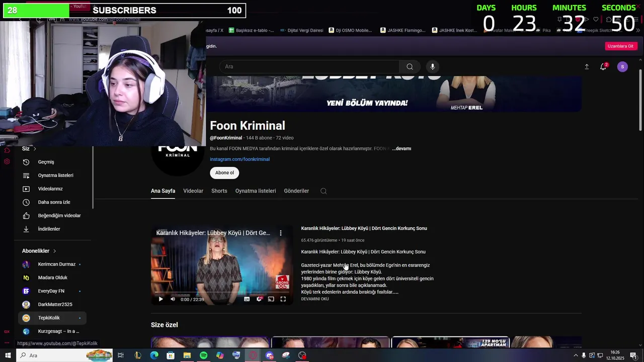This screenshot has width=644, height=362.
Task: Open Microsoft Store from the taskbar
Action: point(171,355)
